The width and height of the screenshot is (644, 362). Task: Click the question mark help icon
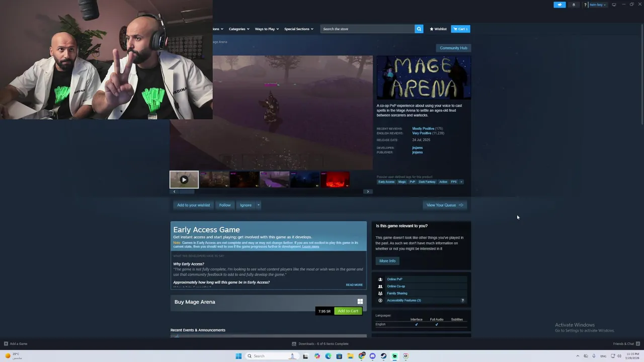click(585, 5)
